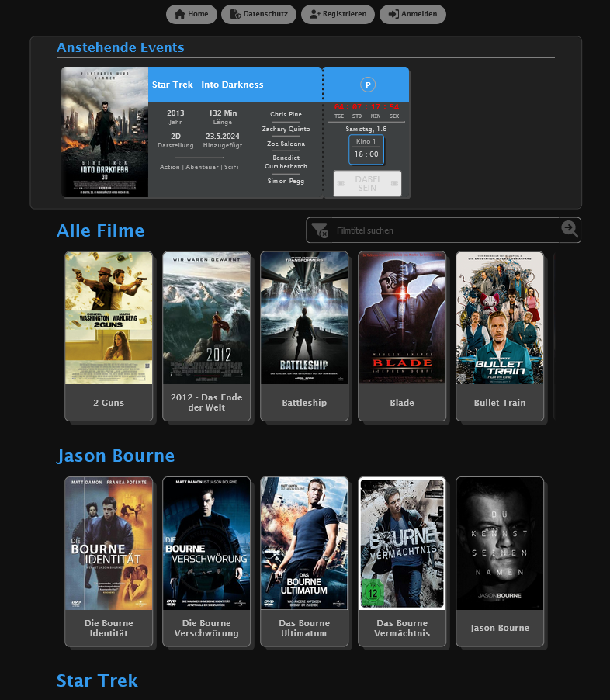Click the actor name 'Zoe Saldana'
Screen dimensions: 610x700
(x=286, y=144)
